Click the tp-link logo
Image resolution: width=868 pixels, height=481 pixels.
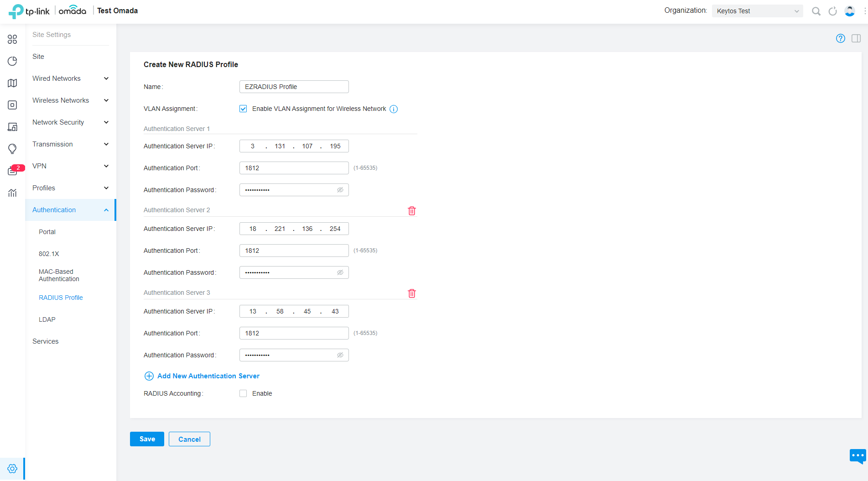pyautogui.click(x=29, y=10)
